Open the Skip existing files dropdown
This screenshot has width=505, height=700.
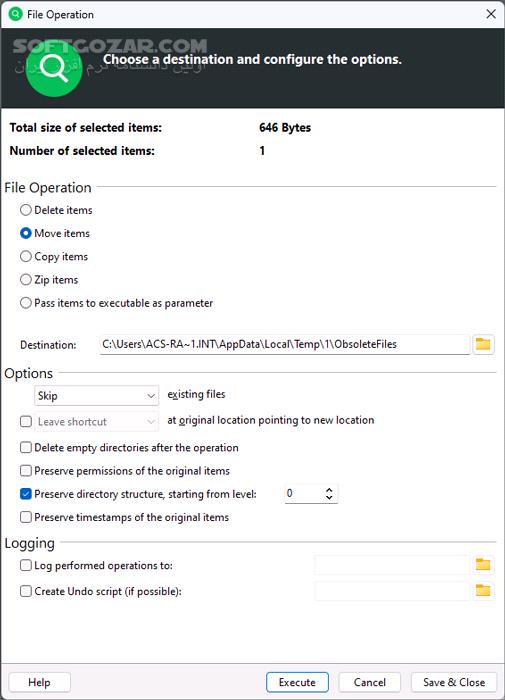[x=96, y=396]
